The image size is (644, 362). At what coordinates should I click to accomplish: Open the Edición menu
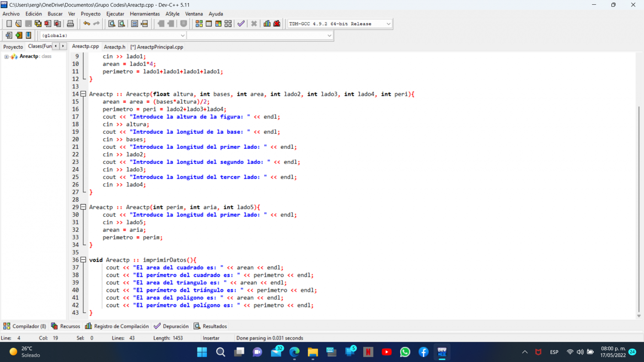click(x=33, y=14)
